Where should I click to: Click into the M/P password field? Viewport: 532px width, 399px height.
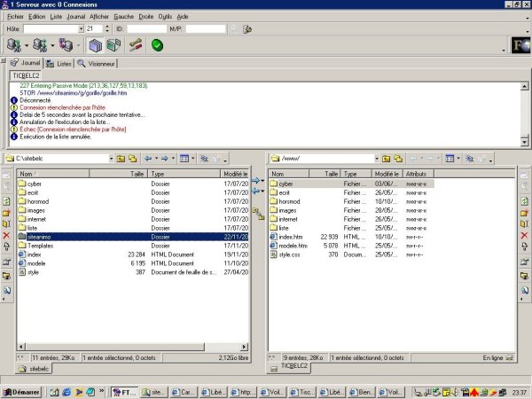pos(206,29)
